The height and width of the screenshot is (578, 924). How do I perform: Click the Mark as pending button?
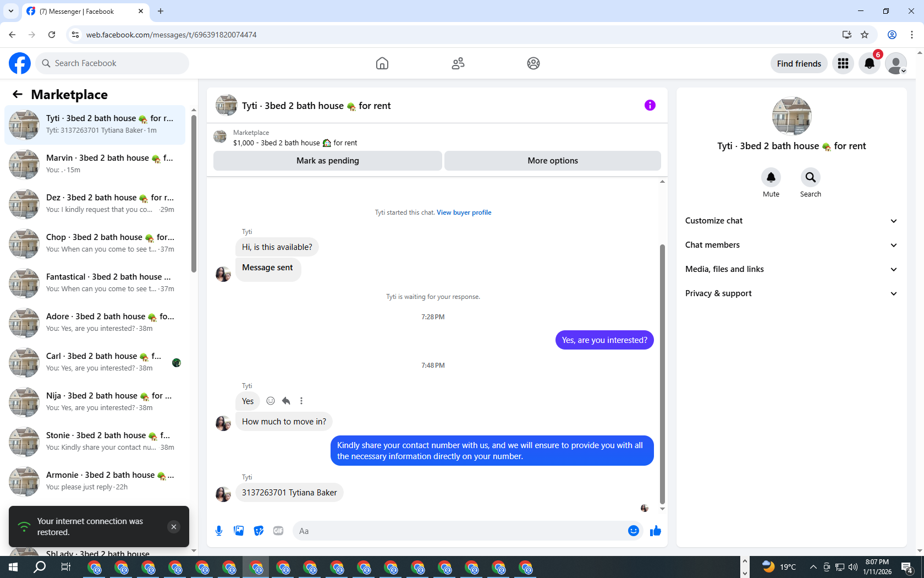(328, 161)
